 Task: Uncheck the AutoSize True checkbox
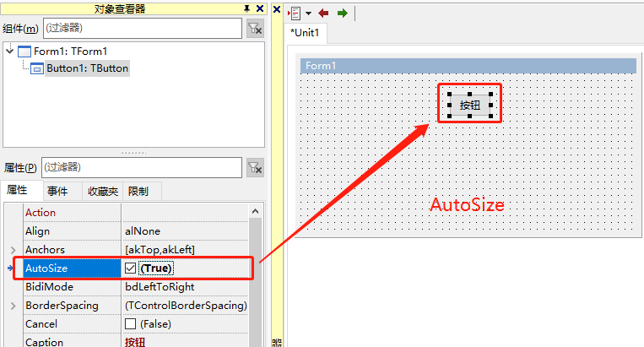point(130,268)
